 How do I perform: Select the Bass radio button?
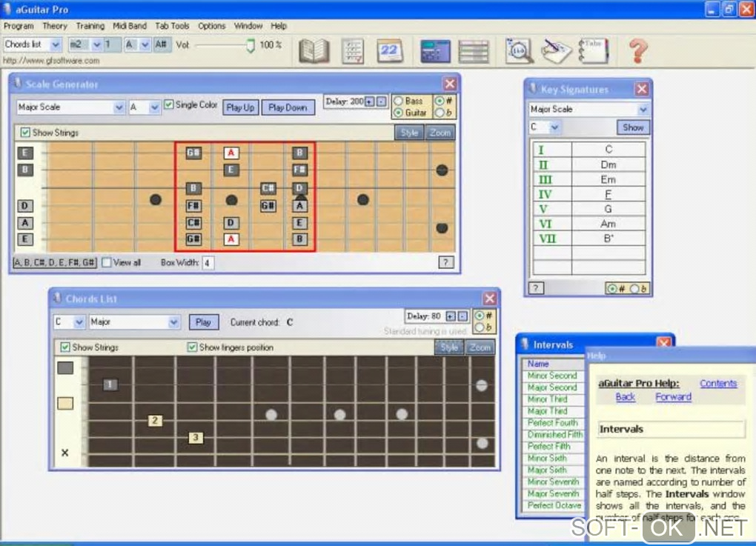[399, 101]
